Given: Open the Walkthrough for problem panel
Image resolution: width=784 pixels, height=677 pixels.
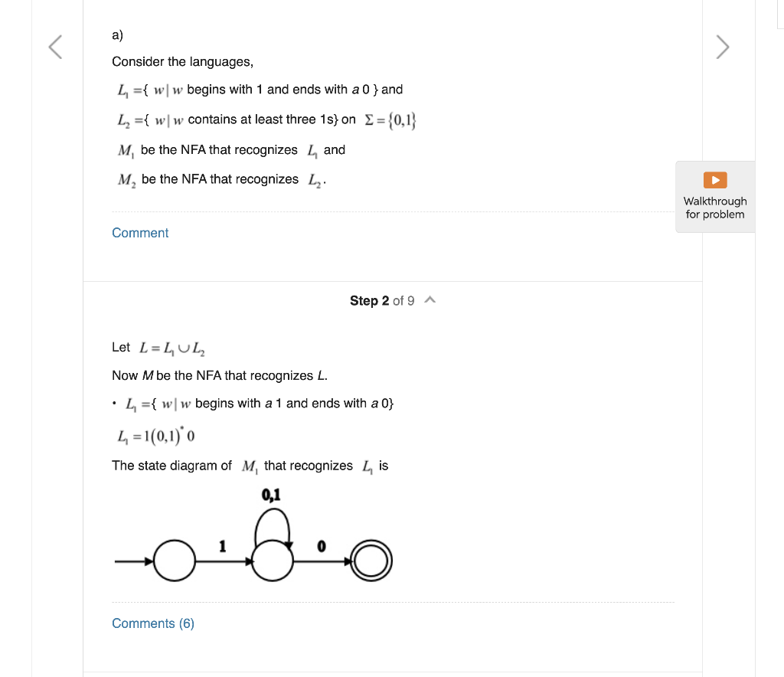Looking at the screenshot, I should click(x=714, y=196).
